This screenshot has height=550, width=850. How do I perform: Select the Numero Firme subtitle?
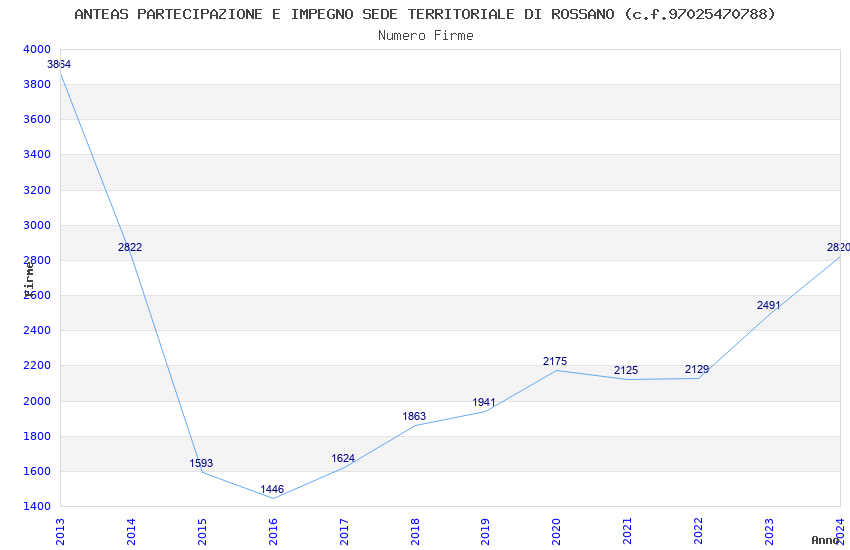(x=426, y=35)
